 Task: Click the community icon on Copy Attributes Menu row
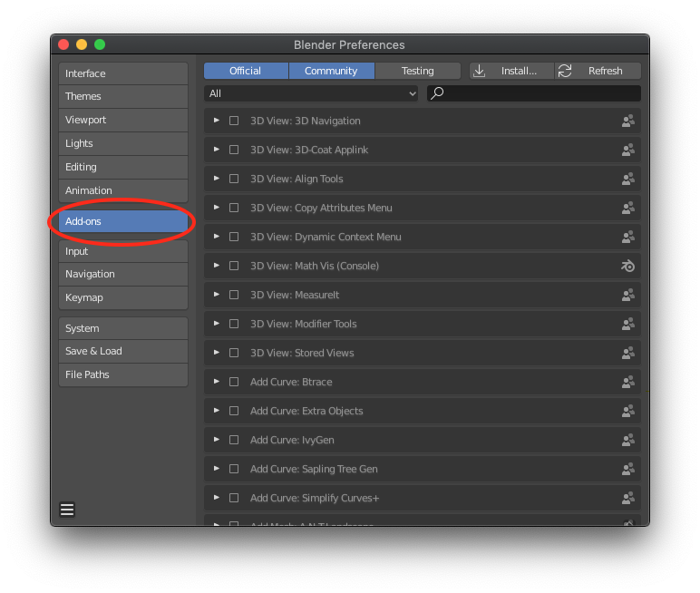coord(628,208)
